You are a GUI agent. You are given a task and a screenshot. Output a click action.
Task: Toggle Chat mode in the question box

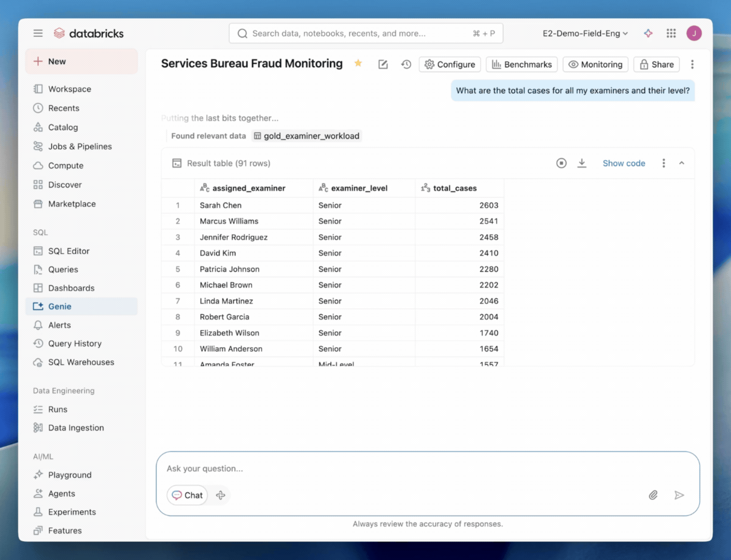pos(187,495)
